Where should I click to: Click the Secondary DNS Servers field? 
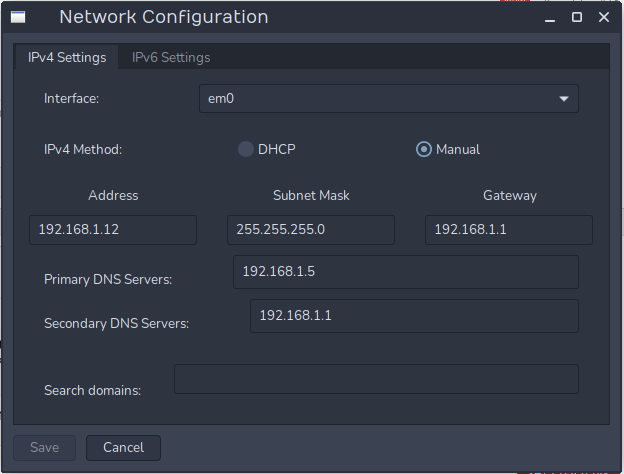coord(414,315)
